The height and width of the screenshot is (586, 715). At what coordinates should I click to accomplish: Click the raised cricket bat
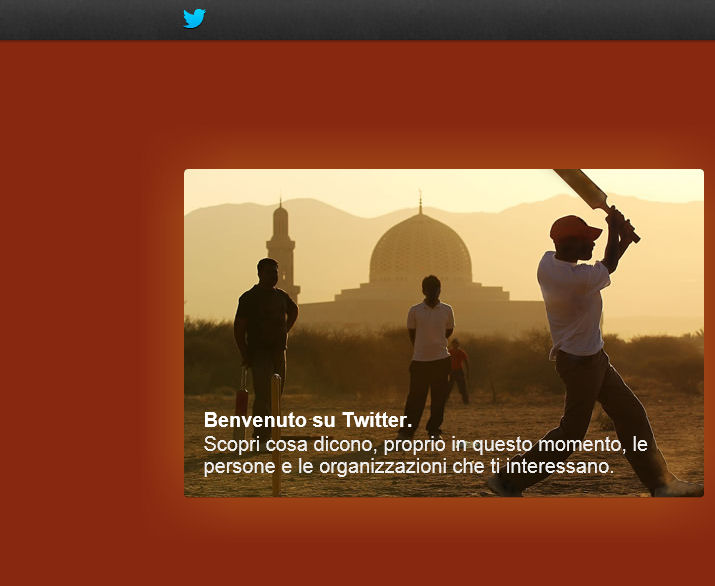[x=596, y=204]
